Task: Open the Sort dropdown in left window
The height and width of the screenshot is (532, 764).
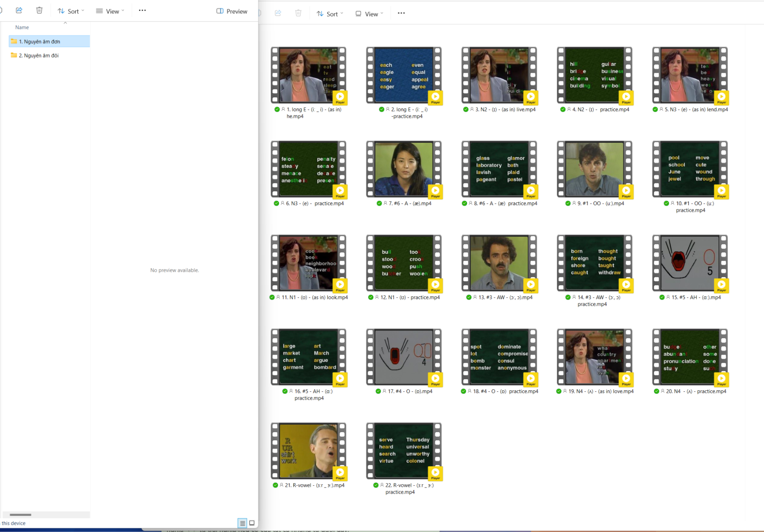Action: point(71,11)
